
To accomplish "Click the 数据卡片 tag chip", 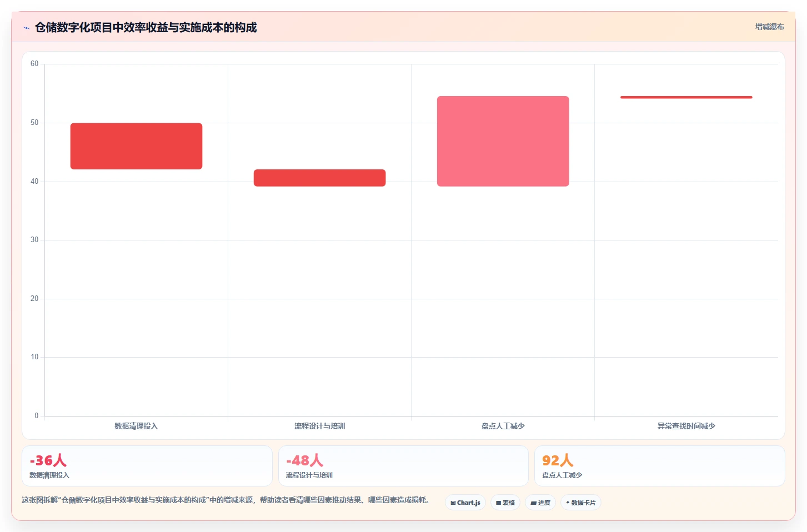I will 581,503.
